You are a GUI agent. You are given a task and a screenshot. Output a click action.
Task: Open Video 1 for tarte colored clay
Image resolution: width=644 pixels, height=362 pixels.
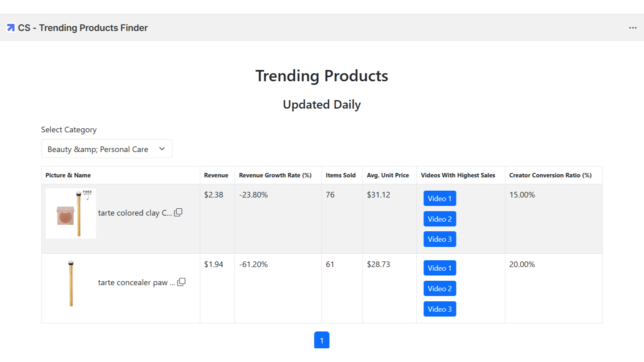point(440,198)
